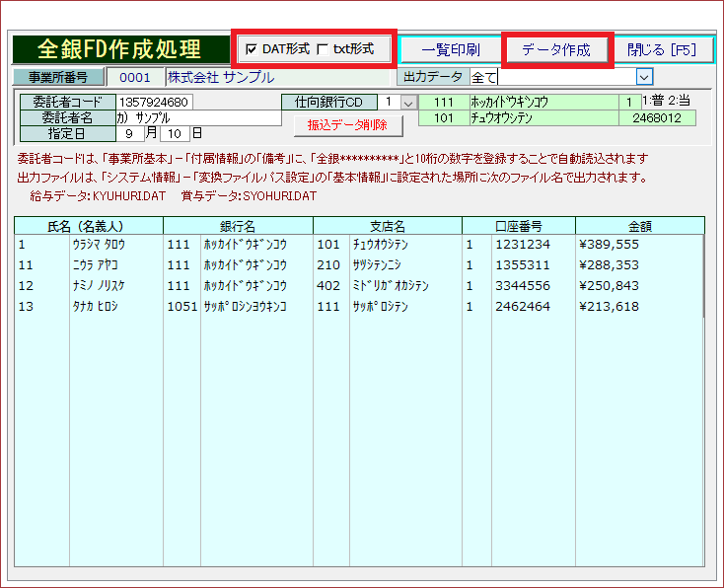Enable the DAT形式 checkbox

[x=251, y=49]
